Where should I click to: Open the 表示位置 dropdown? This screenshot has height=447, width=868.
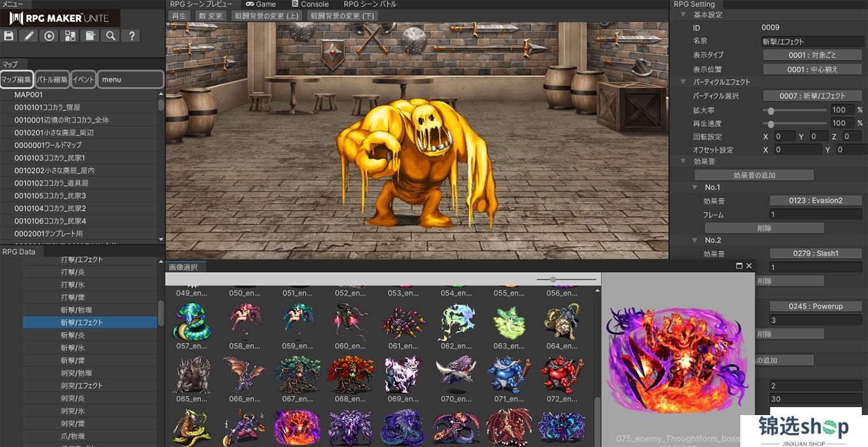pos(812,69)
